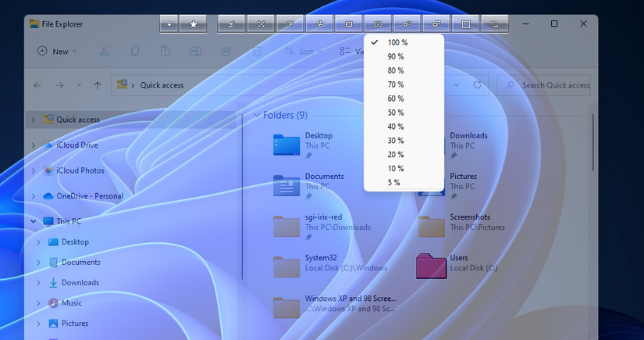Click the Copy icon in toolbar
Image resolution: width=644 pixels, height=340 pixels.
[x=134, y=52]
